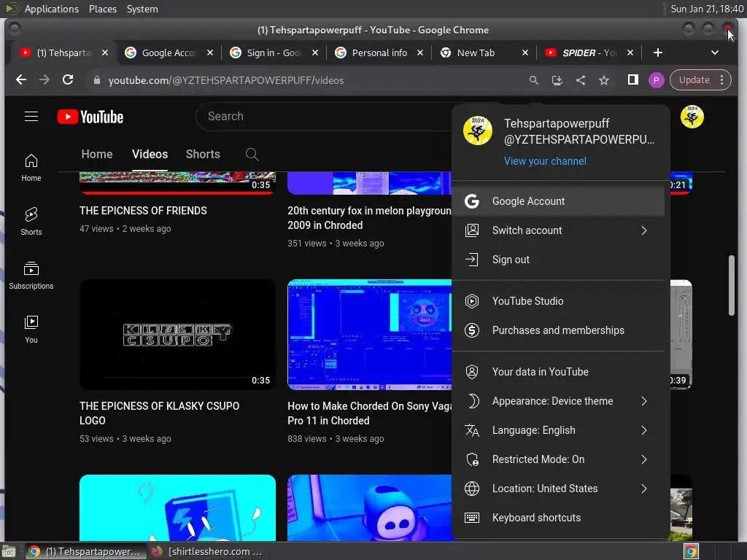Click the show desktop taskbar icon
This screenshot has height=560, width=747.
(9, 551)
